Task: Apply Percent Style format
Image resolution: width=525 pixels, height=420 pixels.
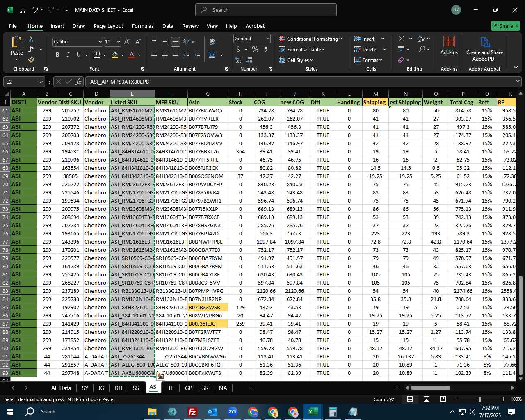Action: coord(255,49)
